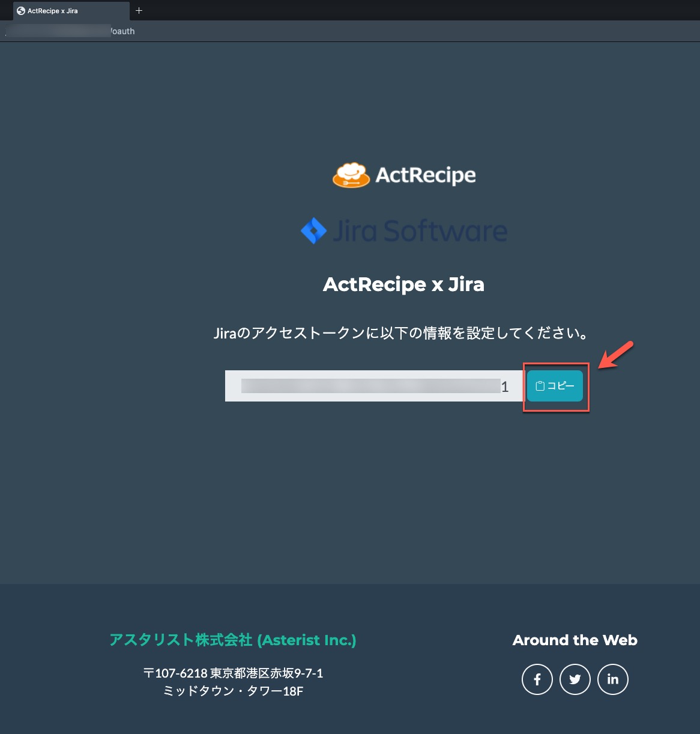Screen dimensions: 700x734
Task: Click the Jira Software wordmark text
Action: tap(420, 231)
